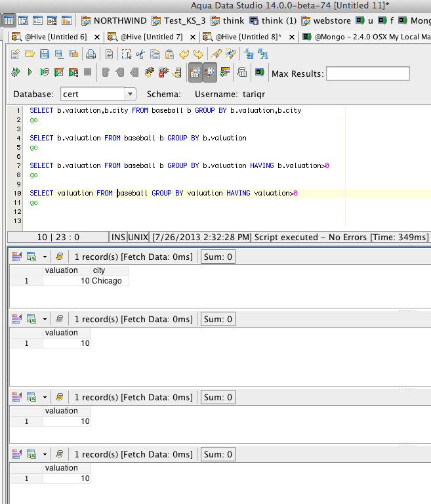Screen dimensions: 431x504
Task: Undo the last edit with the yellow arrow
Action: (x=184, y=54)
